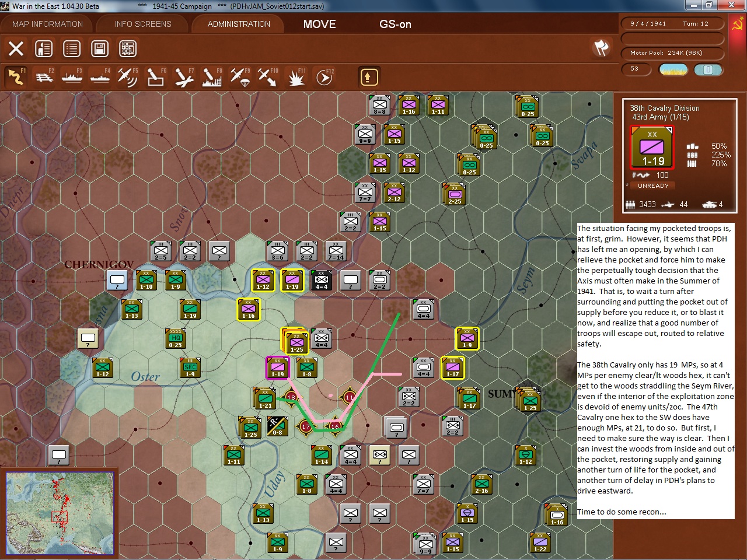Click the large X icon in toolbar
Screen dimensions: 747x560
16,48
